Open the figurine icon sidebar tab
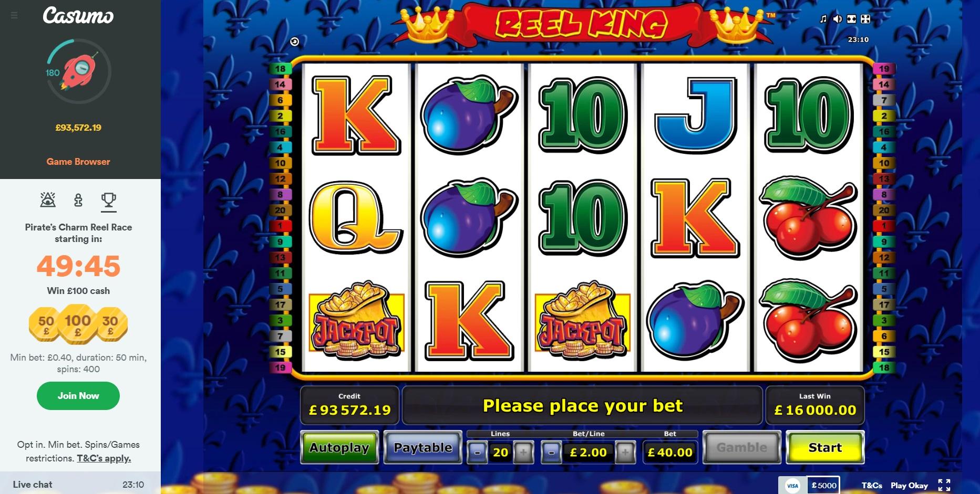This screenshot has width=980, height=494. click(x=78, y=200)
